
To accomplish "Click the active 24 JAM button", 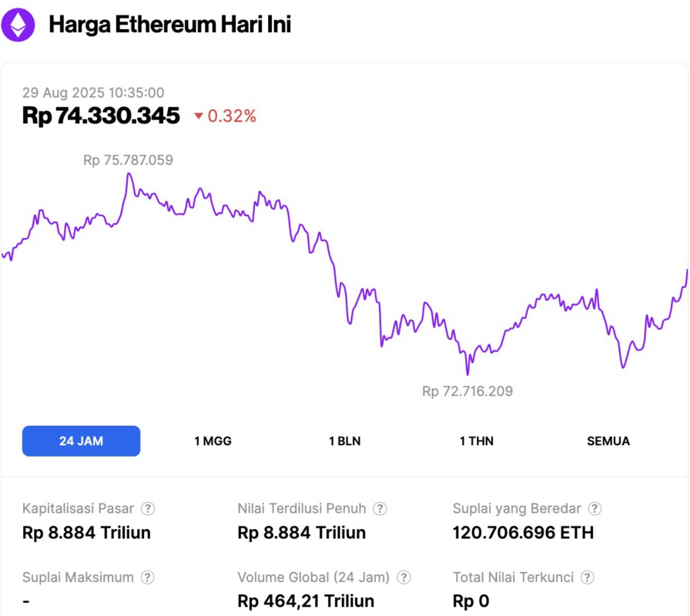I will pos(81,440).
